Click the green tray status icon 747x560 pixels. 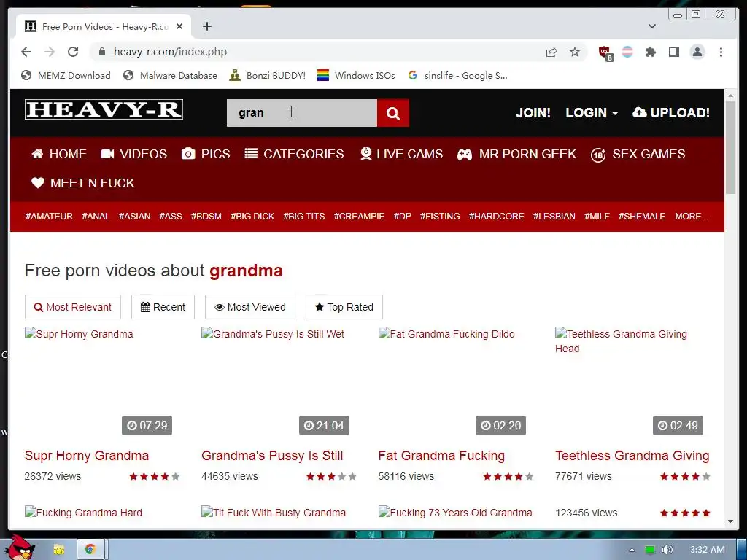pos(650,550)
